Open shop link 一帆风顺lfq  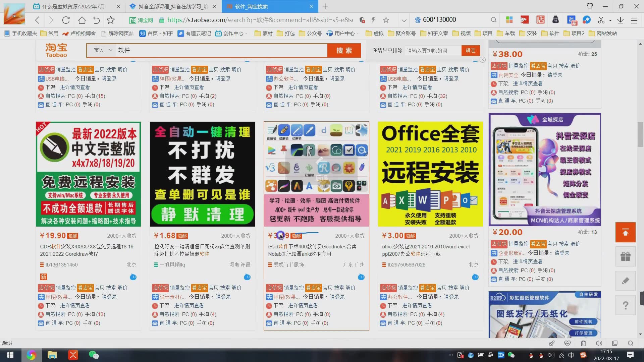172,265
